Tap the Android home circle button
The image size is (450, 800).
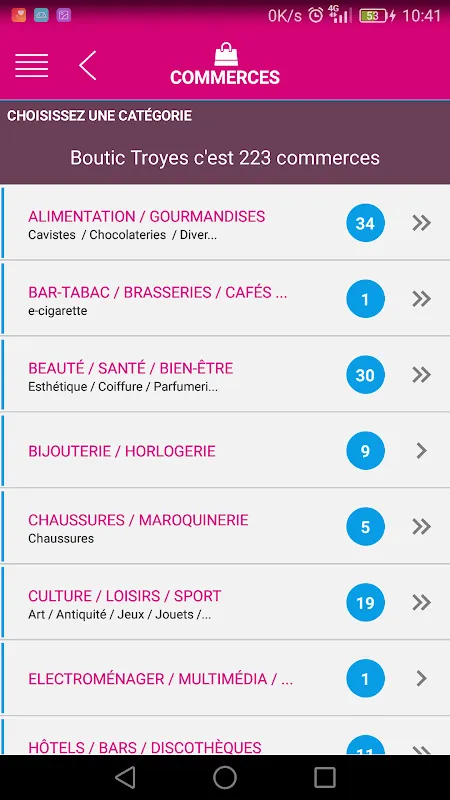(225, 778)
